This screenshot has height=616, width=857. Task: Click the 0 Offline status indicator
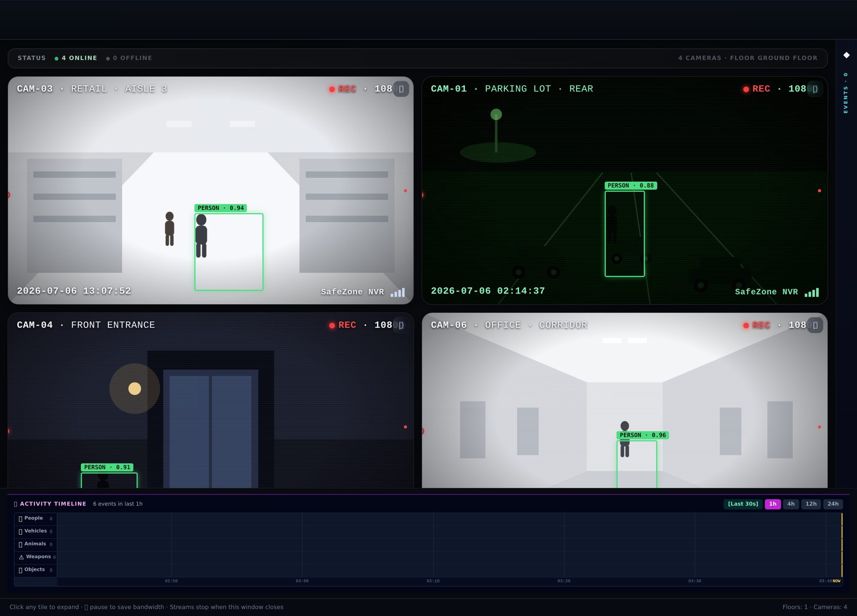tap(129, 58)
